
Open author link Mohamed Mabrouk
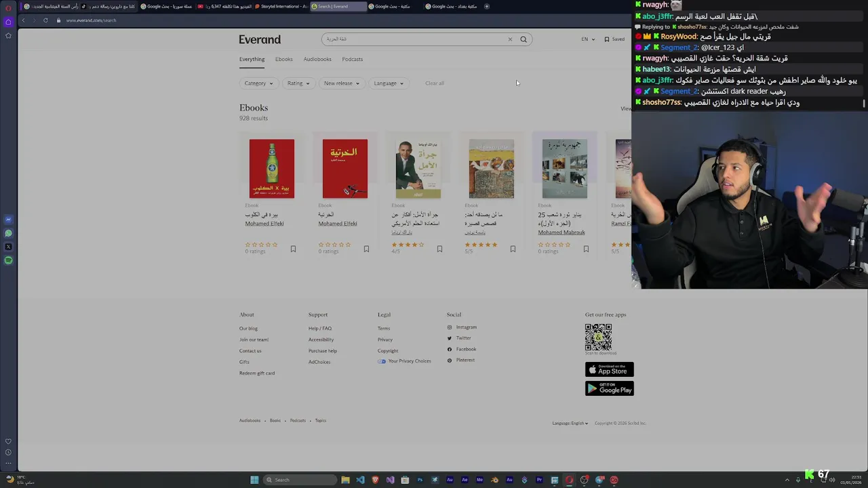[x=561, y=232]
